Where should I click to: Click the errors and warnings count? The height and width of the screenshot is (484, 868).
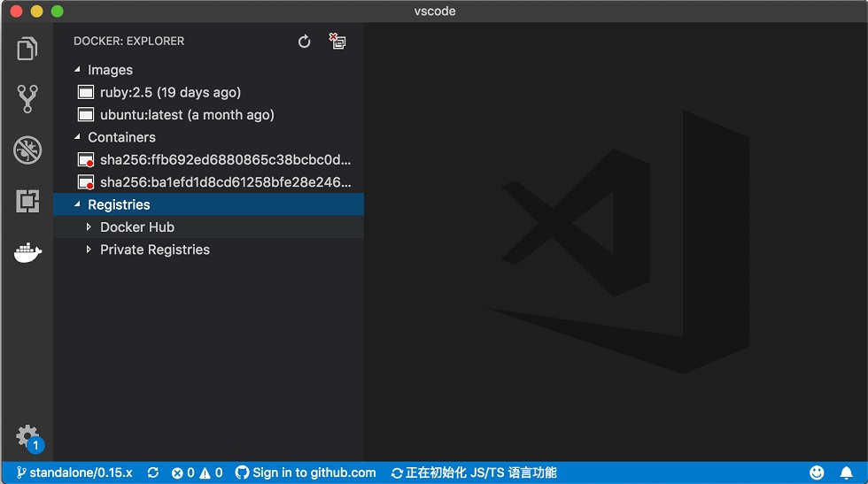pyautogui.click(x=197, y=472)
